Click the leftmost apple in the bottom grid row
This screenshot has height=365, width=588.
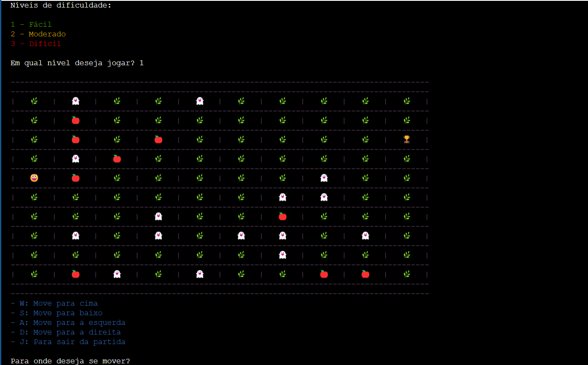click(76, 274)
